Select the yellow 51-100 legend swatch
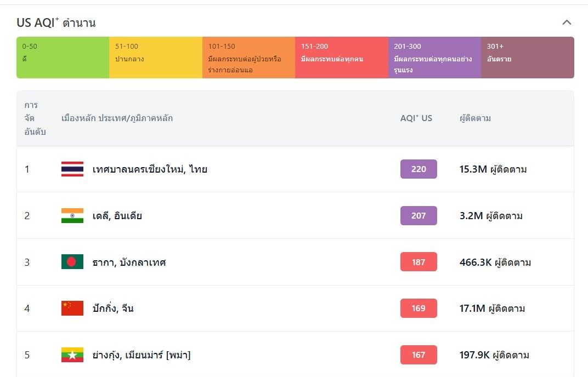Image resolution: width=588 pixels, height=377 pixels. 156,58
